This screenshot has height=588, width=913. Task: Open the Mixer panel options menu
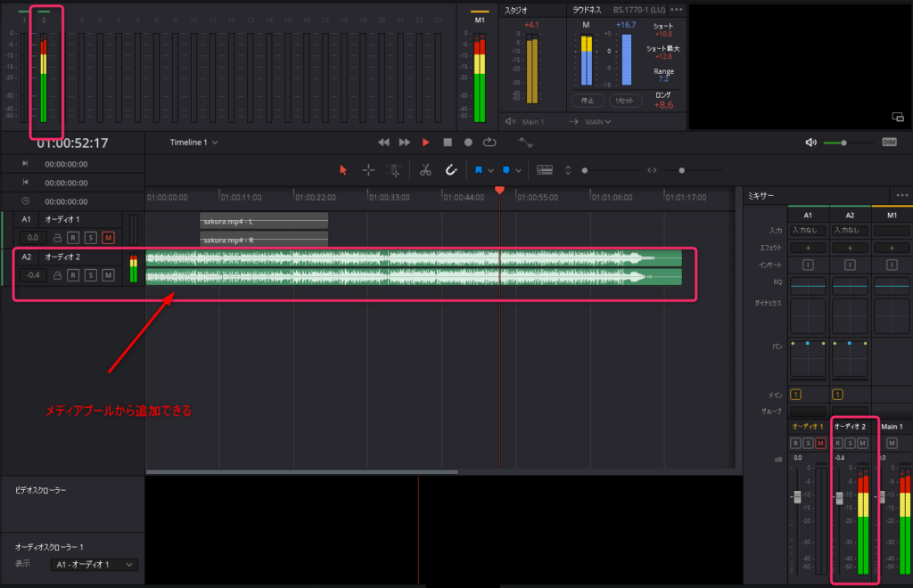pyautogui.click(x=902, y=195)
